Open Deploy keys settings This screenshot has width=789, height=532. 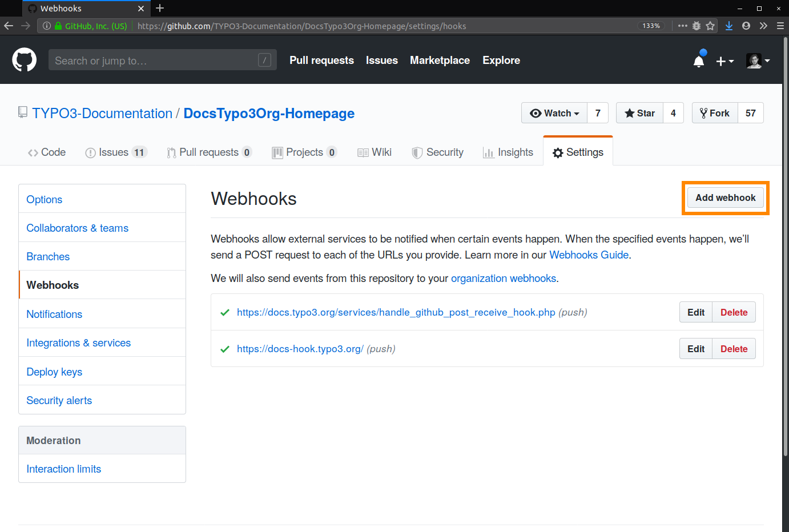tap(102, 372)
